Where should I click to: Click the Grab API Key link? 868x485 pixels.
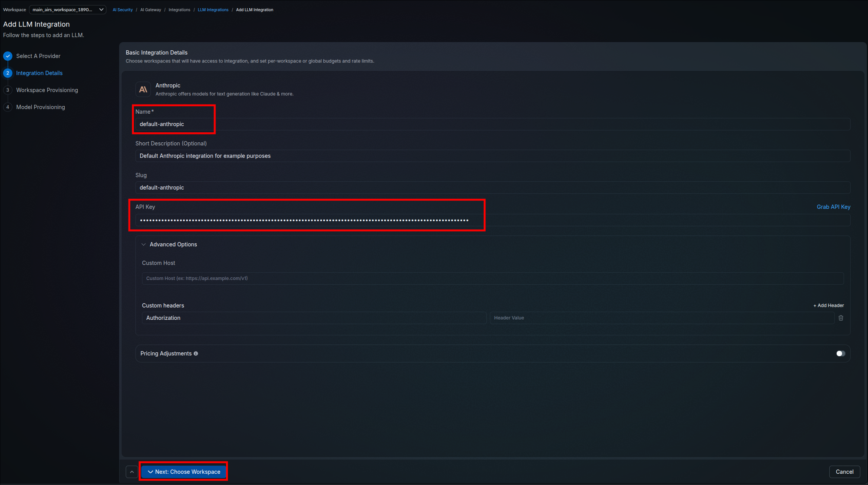(x=833, y=207)
